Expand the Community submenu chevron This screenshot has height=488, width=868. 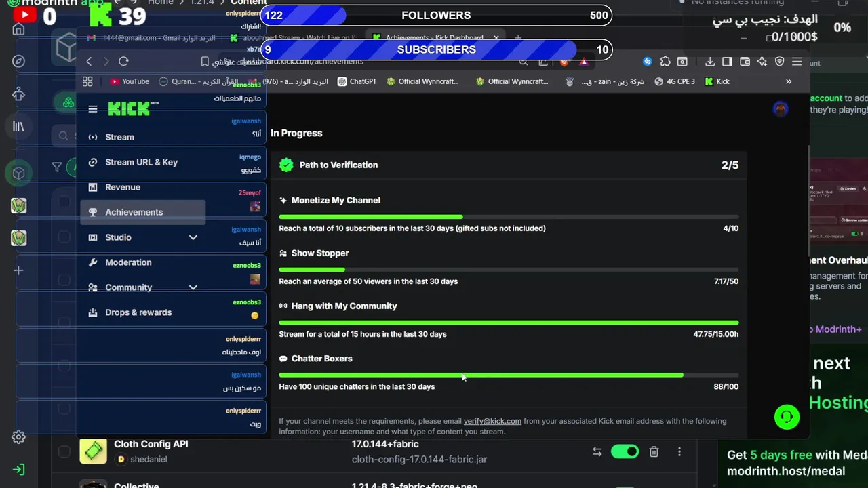click(193, 287)
